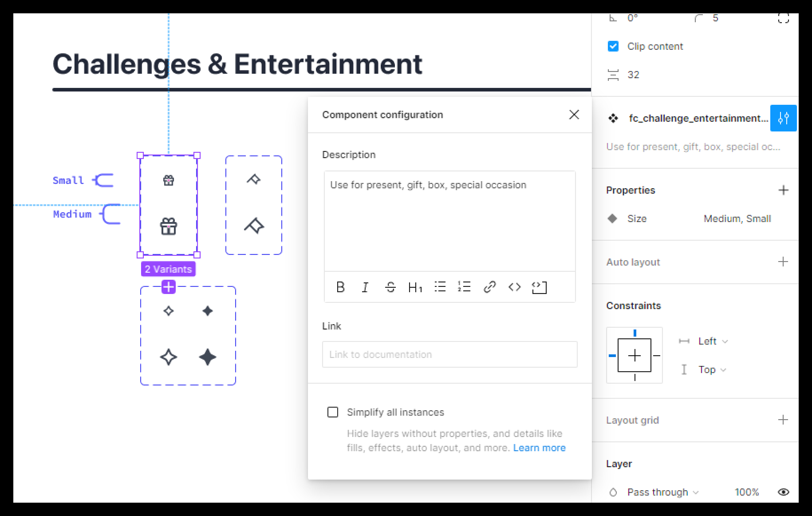Add a new component property
This screenshot has height=516, width=812.
coord(783,190)
